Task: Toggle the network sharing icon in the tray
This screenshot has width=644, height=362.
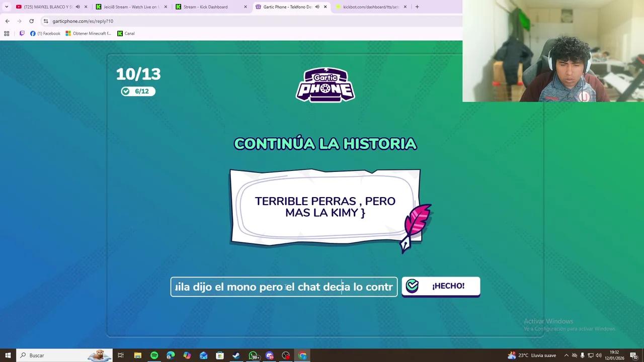Action: 590,355
